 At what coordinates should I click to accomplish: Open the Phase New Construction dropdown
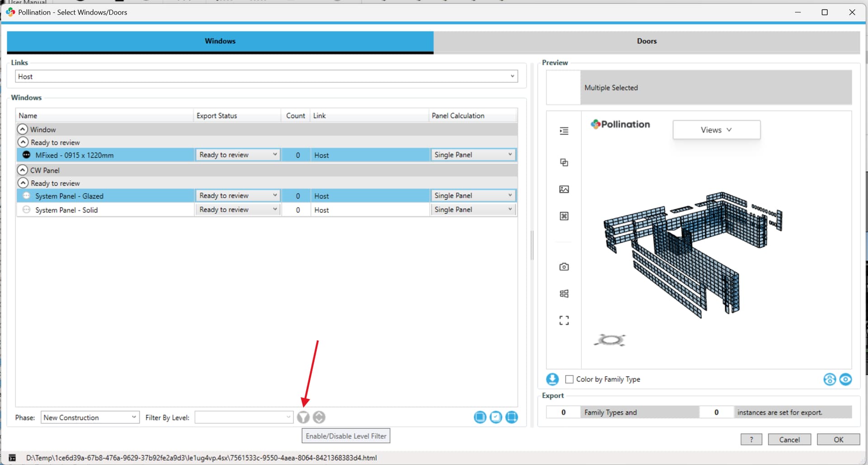(x=90, y=417)
